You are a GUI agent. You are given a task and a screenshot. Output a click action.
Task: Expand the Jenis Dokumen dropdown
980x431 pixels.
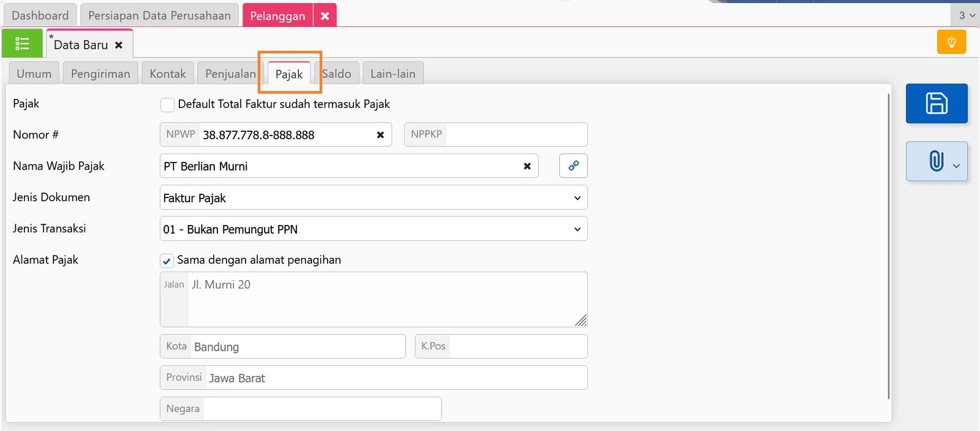[x=373, y=198]
